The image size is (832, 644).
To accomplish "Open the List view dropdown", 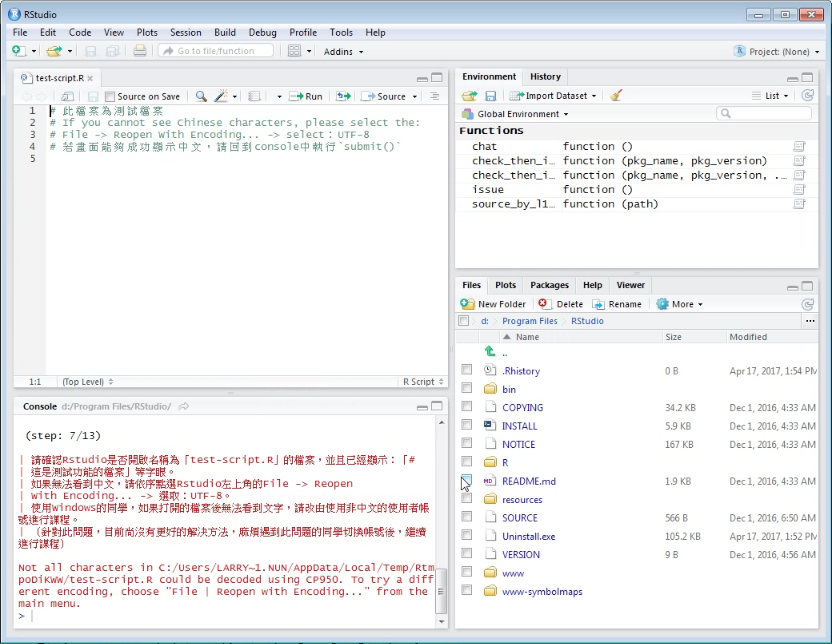I will (770, 96).
